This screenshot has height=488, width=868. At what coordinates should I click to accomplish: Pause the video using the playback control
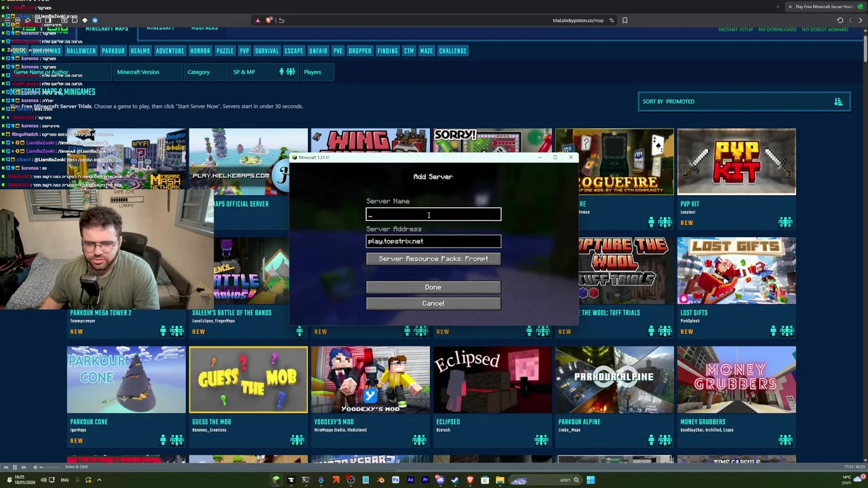tap(15, 467)
